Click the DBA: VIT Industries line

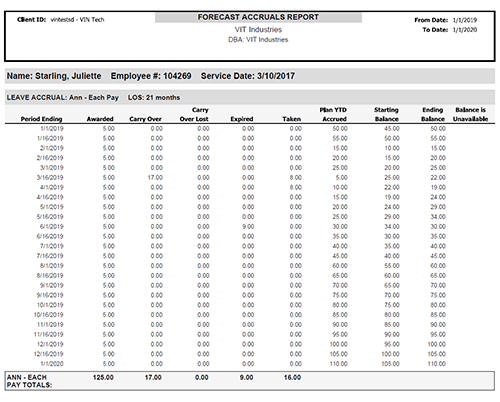(258, 40)
